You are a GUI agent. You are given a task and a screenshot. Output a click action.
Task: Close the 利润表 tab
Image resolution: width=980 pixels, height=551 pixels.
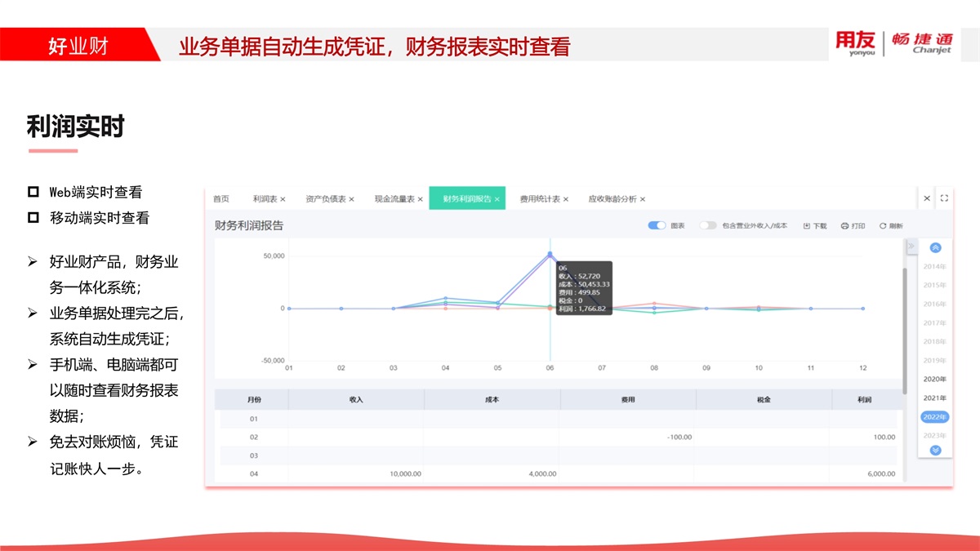[x=283, y=199]
